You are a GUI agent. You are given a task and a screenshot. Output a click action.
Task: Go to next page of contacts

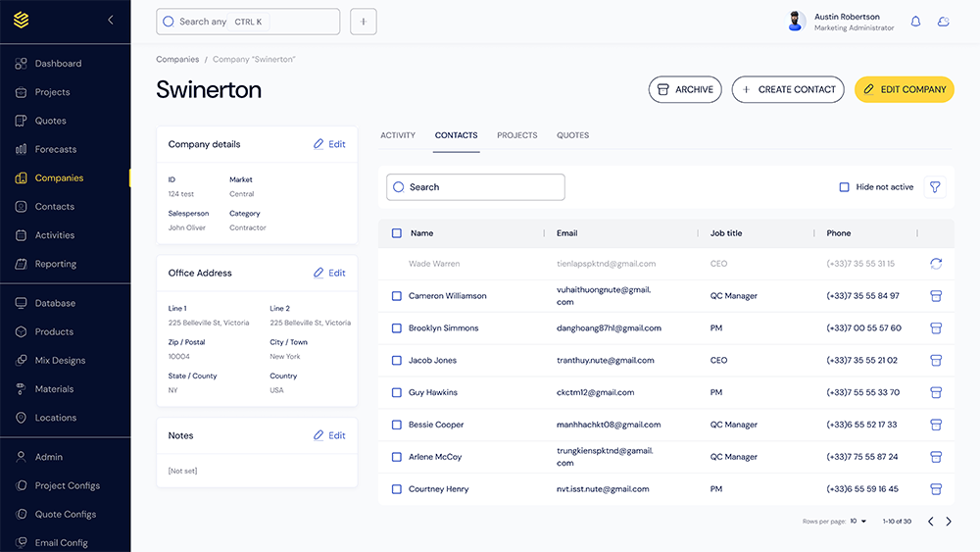pos(949,522)
